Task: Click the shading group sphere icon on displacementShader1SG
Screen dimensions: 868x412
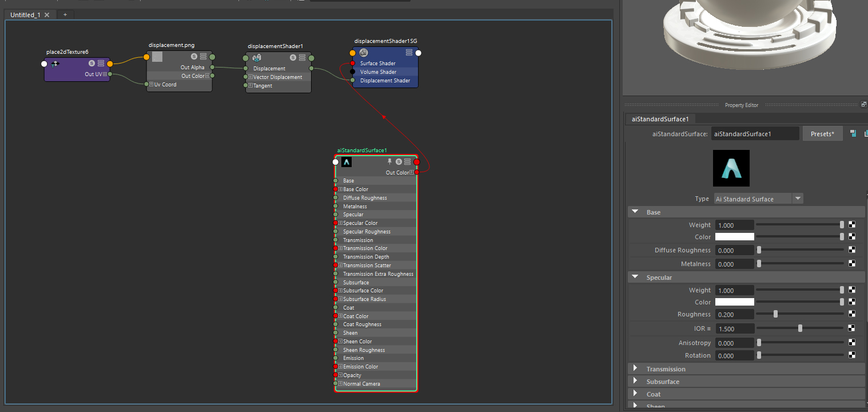Action: (363, 52)
